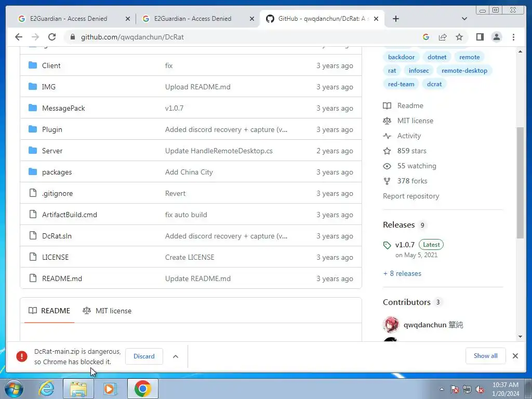This screenshot has width=532, height=399.
Task: Open the .gitignore file
Action: [57, 193]
